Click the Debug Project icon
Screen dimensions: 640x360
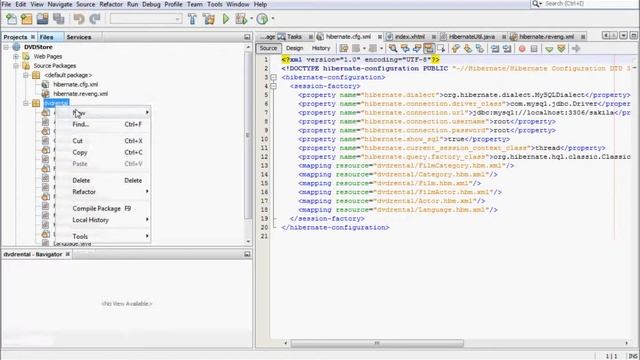(241, 19)
